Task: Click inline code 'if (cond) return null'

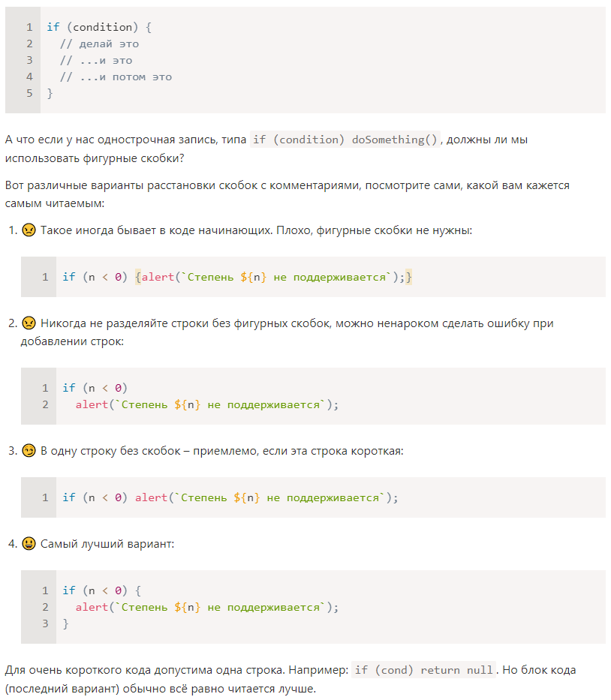Action: pyautogui.click(x=423, y=670)
